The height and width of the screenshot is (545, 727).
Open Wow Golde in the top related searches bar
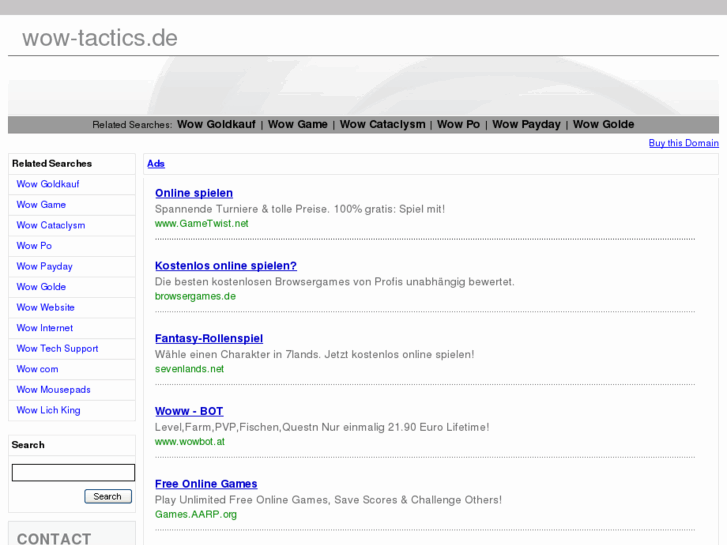click(603, 124)
